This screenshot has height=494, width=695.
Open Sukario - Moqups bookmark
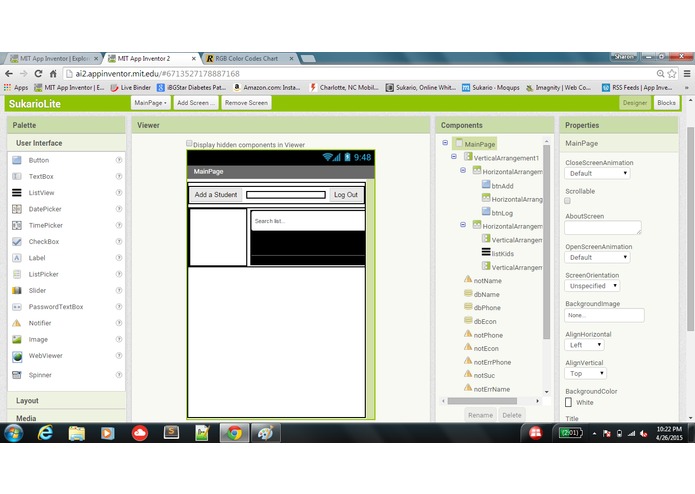491,88
